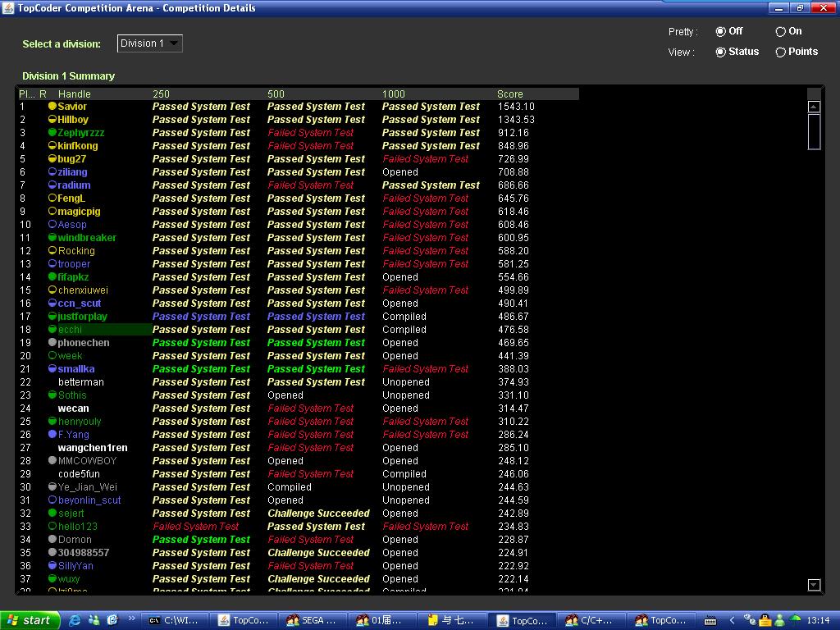Open the third quick launch icon
The width and height of the screenshot is (840, 630).
tap(112, 620)
